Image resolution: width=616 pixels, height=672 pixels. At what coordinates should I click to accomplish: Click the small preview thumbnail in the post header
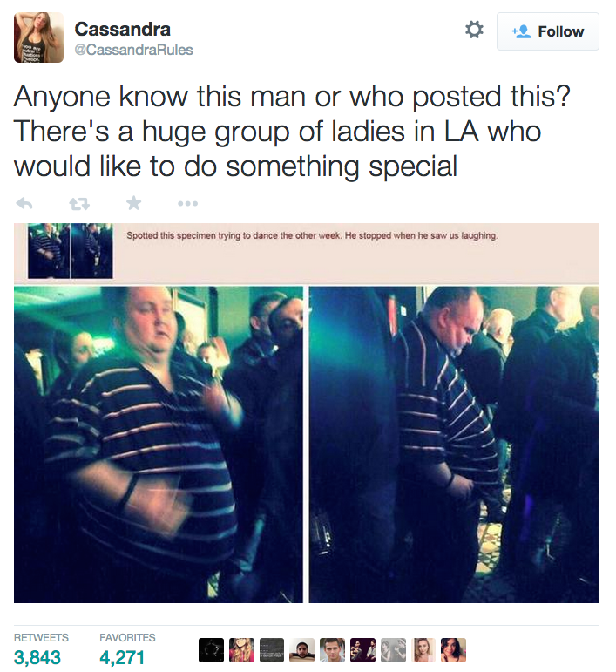71,251
